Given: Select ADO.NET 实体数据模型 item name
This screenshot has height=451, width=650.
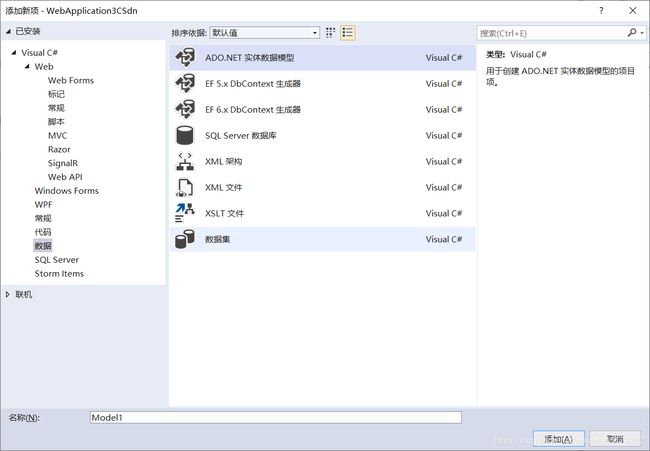Looking at the screenshot, I should (250, 58).
